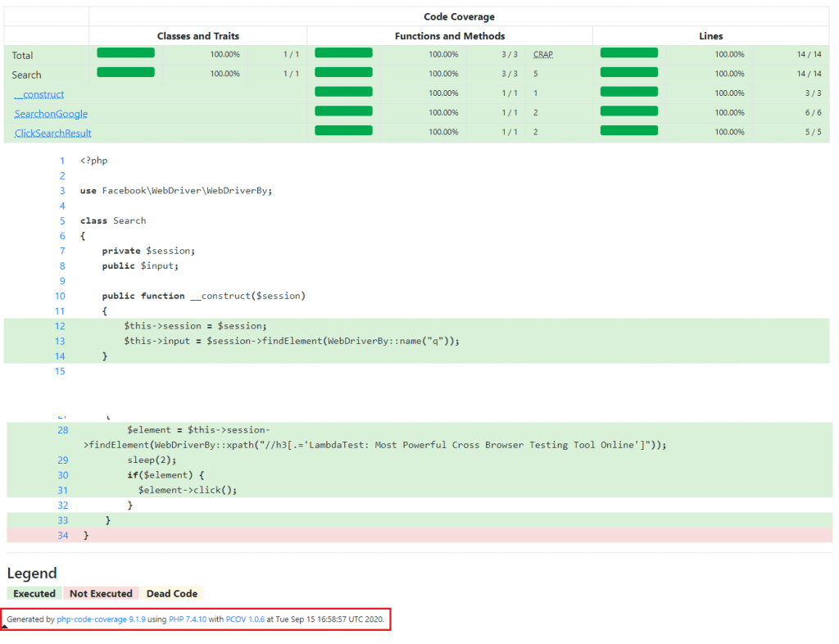Click the Classes and Traits column header

[x=198, y=36]
